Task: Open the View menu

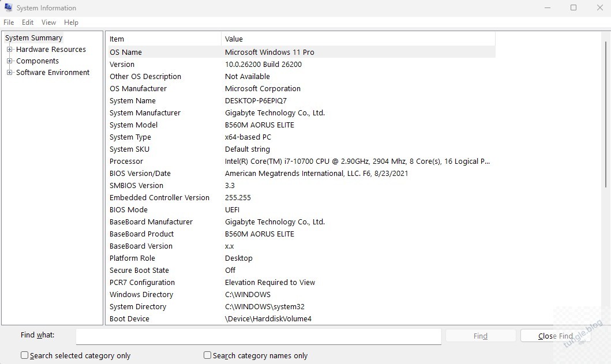Action: click(48, 22)
